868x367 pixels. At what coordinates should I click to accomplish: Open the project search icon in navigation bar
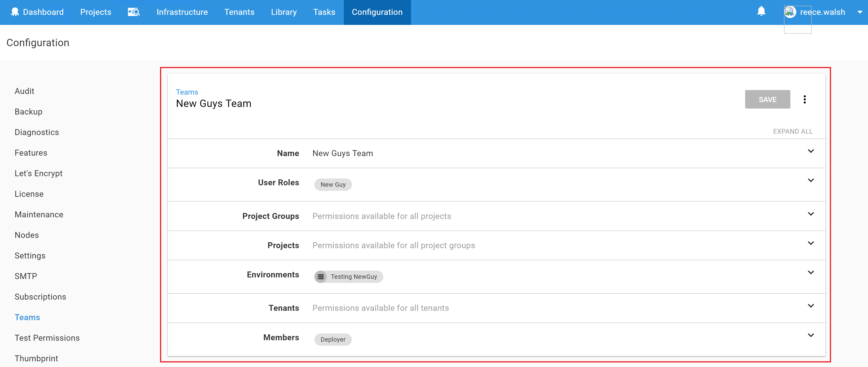pyautogui.click(x=133, y=12)
